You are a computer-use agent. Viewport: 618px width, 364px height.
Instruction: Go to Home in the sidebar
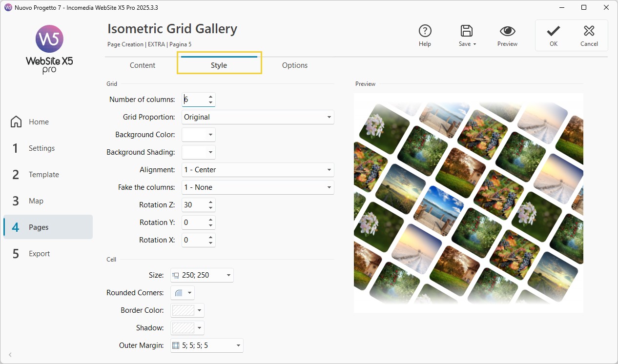[48, 122]
